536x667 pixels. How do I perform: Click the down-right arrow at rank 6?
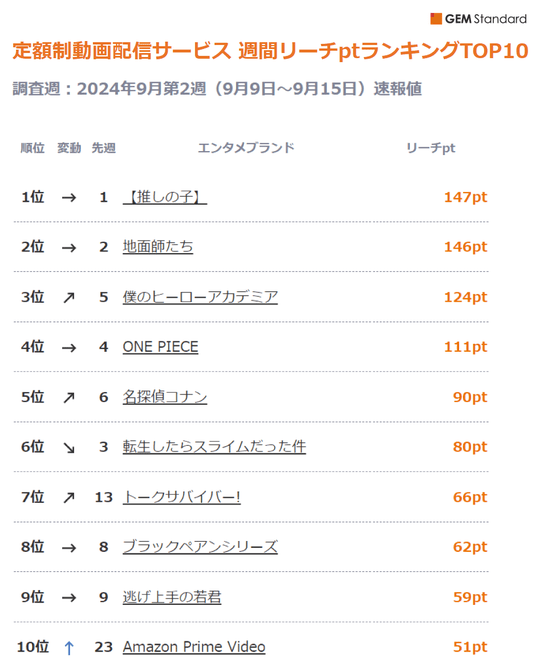(69, 448)
